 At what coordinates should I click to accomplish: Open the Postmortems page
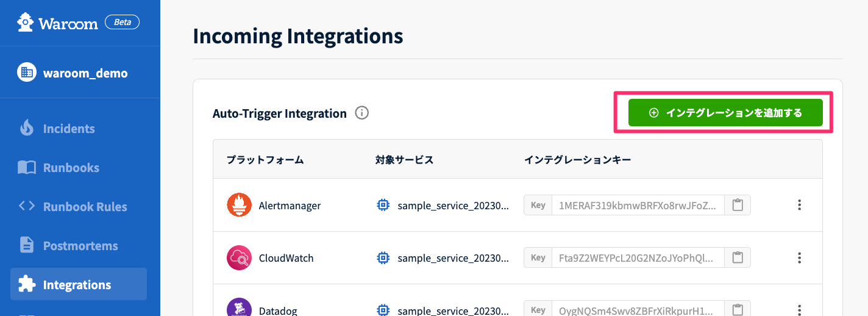(80, 246)
